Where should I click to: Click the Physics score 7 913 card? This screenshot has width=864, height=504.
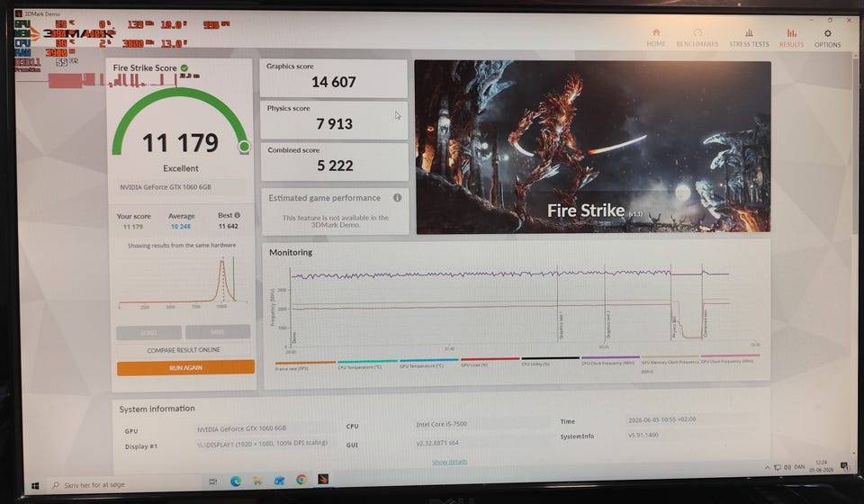point(334,120)
